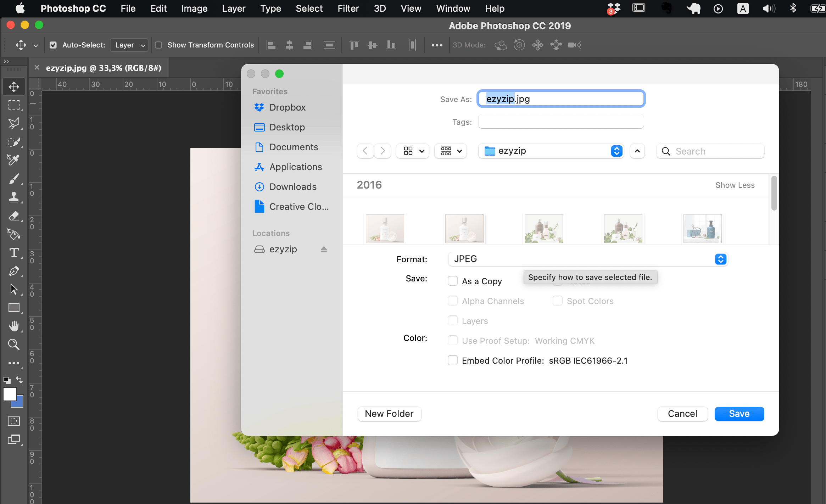The width and height of the screenshot is (826, 504).
Task: Open the Filter menu
Action: pos(348,8)
